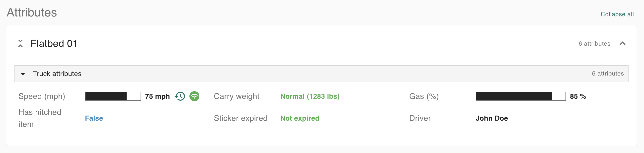
Task: Click the Truck attributes section header
Action: coord(57,74)
